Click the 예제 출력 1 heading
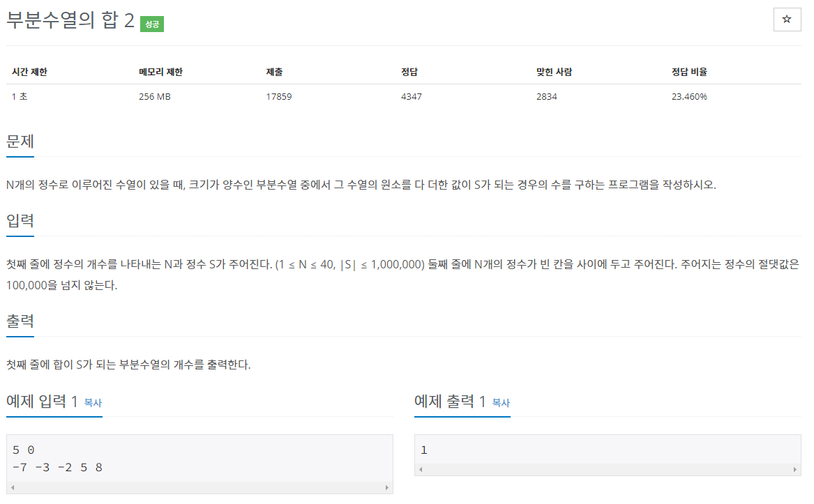This screenshot has width=814, height=504. [x=450, y=402]
